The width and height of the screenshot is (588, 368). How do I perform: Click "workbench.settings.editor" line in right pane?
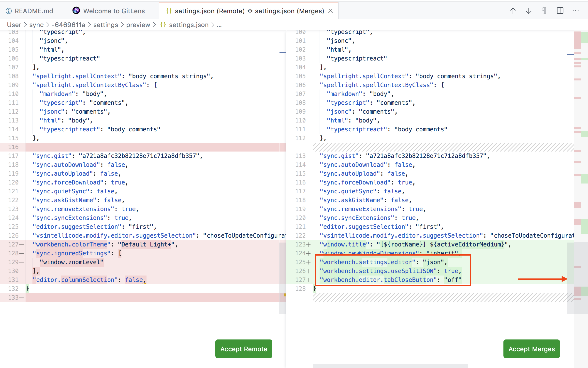click(x=383, y=262)
